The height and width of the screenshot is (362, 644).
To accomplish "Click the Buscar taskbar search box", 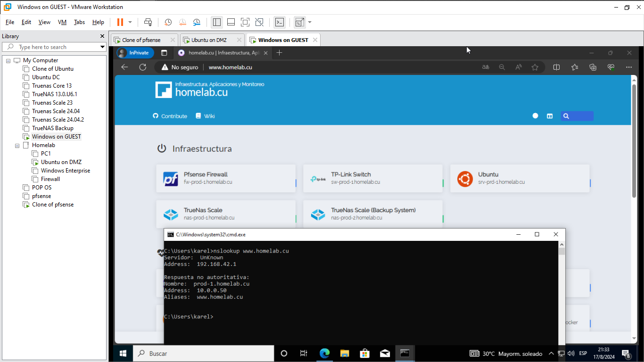I will (x=203, y=354).
